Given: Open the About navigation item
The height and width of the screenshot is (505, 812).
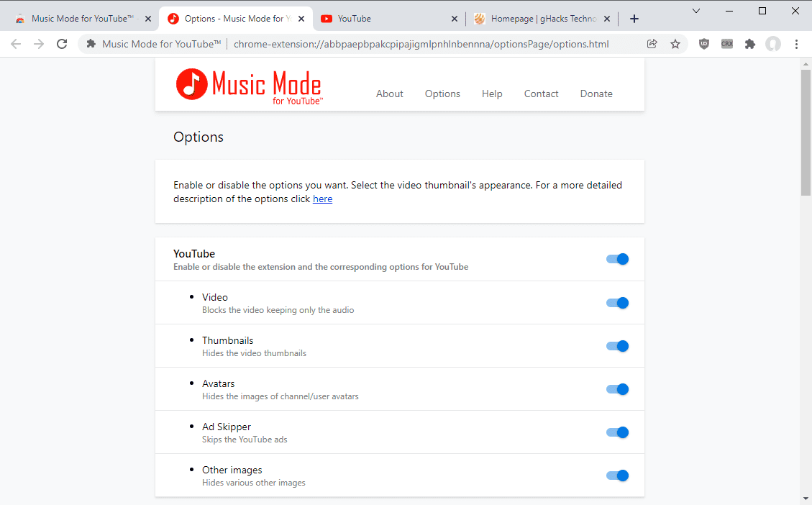Looking at the screenshot, I should [390, 94].
